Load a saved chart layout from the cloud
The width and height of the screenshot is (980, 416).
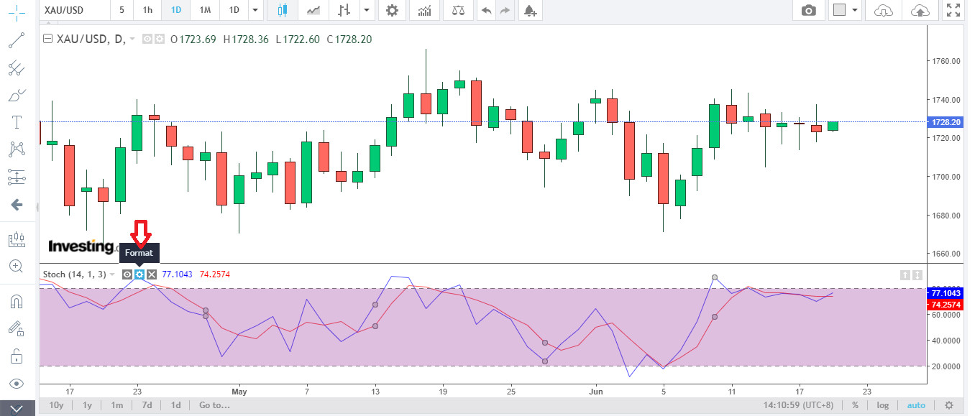[x=884, y=10]
